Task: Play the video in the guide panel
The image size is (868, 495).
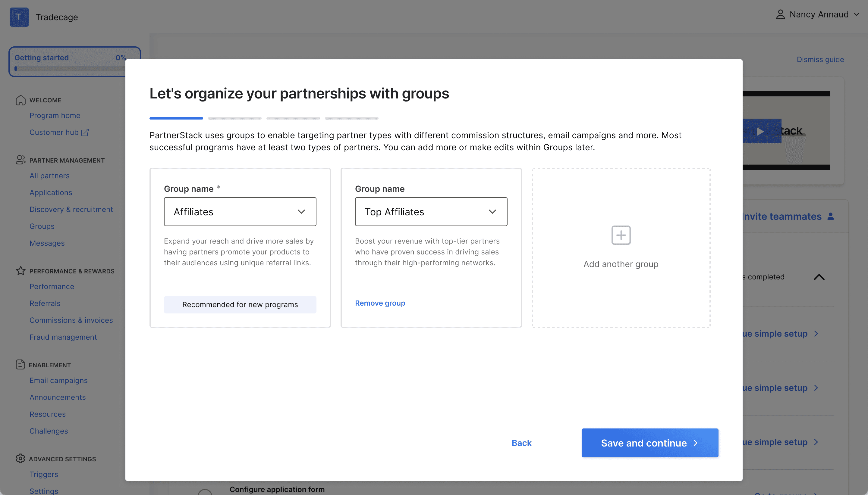Action: click(x=760, y=131)
